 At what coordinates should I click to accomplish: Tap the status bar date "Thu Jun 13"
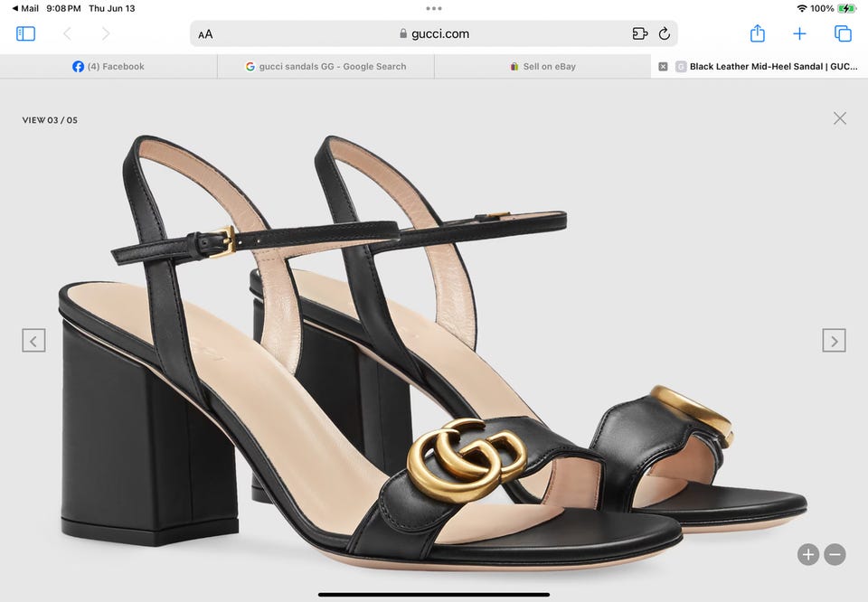(x=112, y=8)
